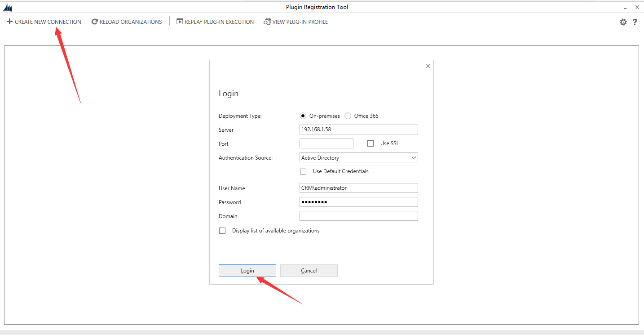Open settings via the gear icon
Image resolution: width=644 pixels, height=335 pixels.
coord(623,22)
